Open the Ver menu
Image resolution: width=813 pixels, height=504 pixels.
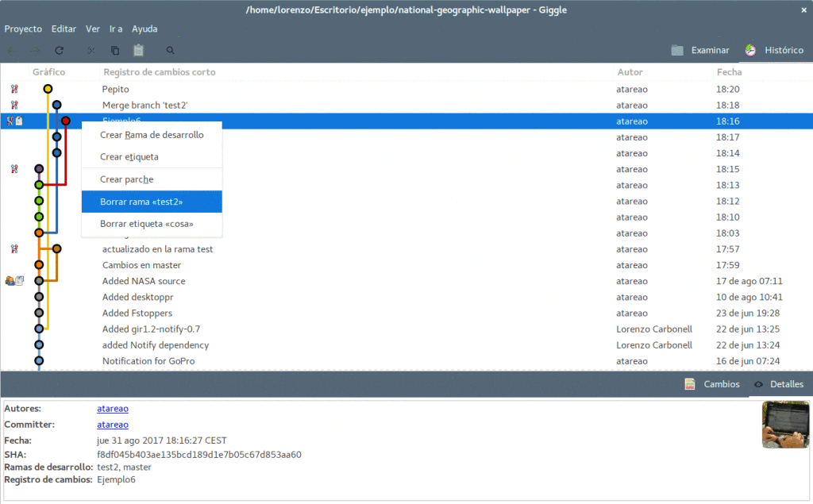(x=92, y=29)
